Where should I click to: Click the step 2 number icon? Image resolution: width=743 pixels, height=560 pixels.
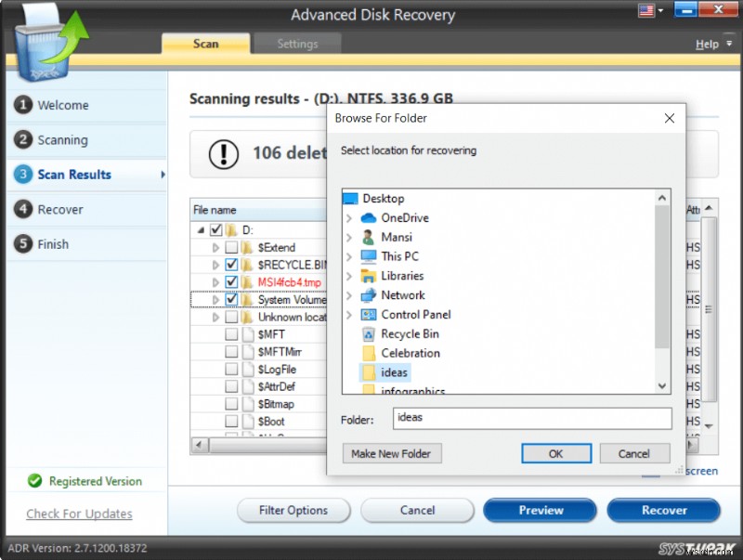point(22,139)
